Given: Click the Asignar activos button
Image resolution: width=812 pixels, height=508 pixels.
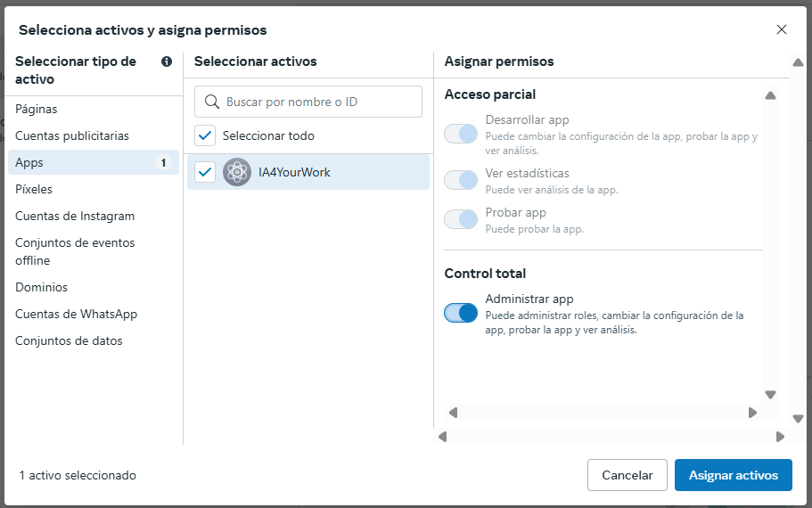Looking at the screenshot, I should (734, 475).
